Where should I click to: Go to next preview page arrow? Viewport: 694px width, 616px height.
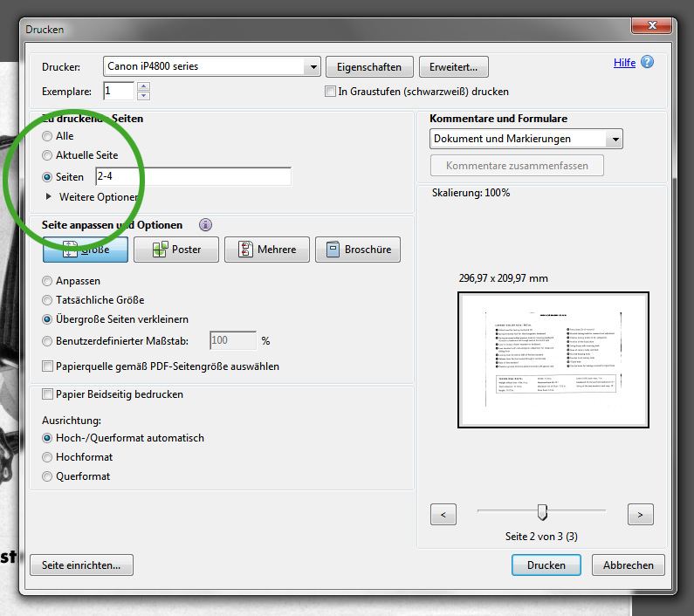pos(641,515)
